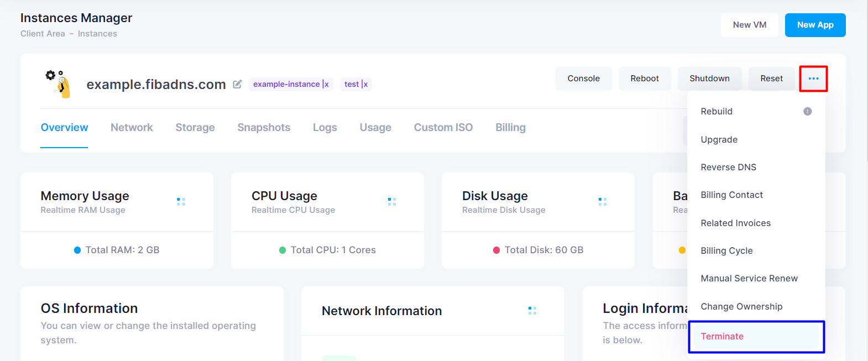The height and width of the screenshot is (361, 868).
Task: Click the Reset button
Action: pos(772,79)
